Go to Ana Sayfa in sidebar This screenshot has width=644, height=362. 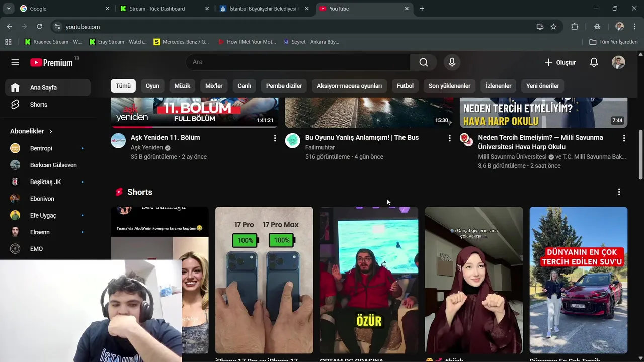[48, 87]
